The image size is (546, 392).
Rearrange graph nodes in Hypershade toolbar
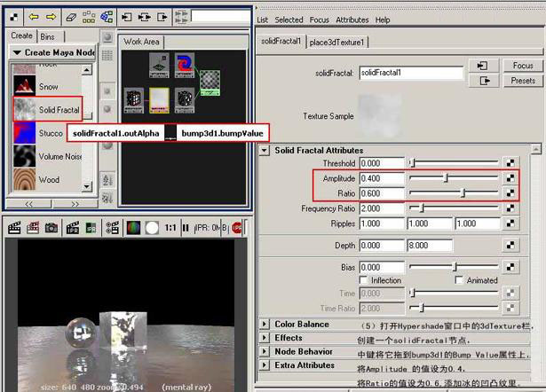pyautogui.click(x=89, y=17)
